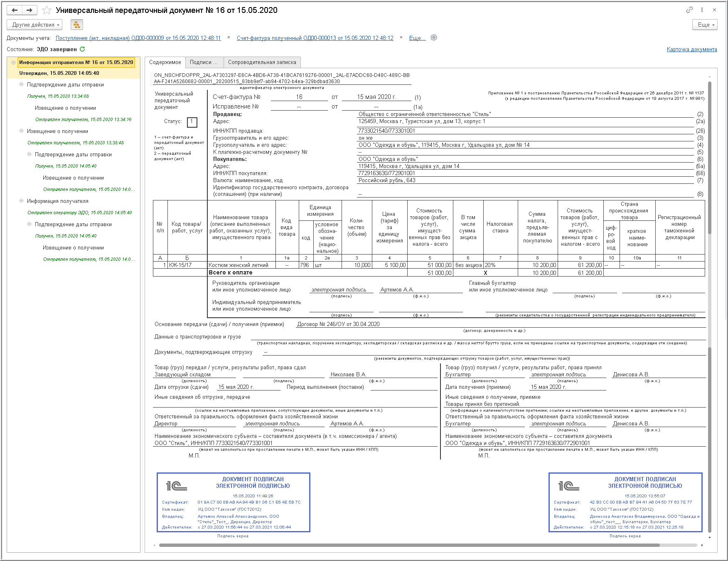The width and height of the screenshot is (728, 561).
Task: Select Извещение о получении sent at 13:34:16
Action: click(65, 108)
